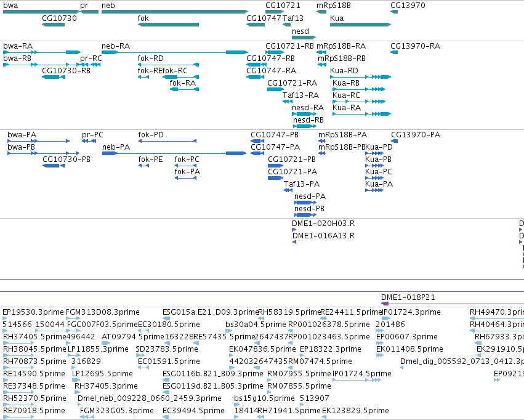Click protein Taf13-PA label

[x=302, y=184]
